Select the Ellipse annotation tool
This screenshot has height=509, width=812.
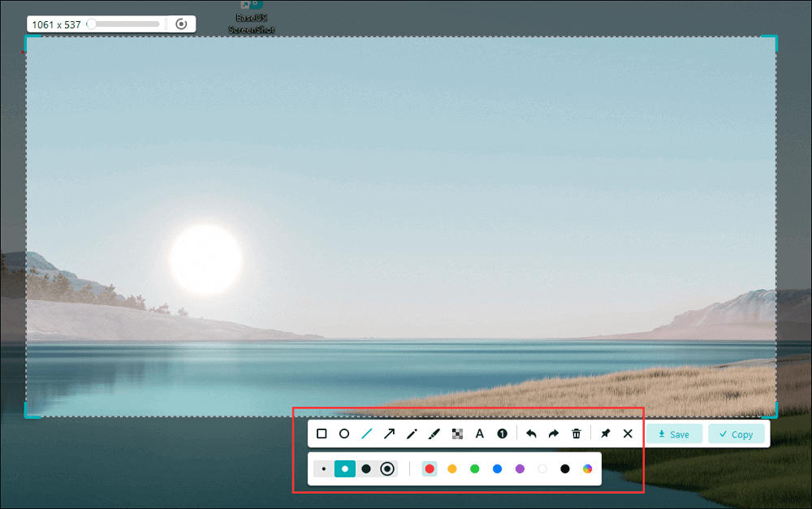click(x=343, y=434)
